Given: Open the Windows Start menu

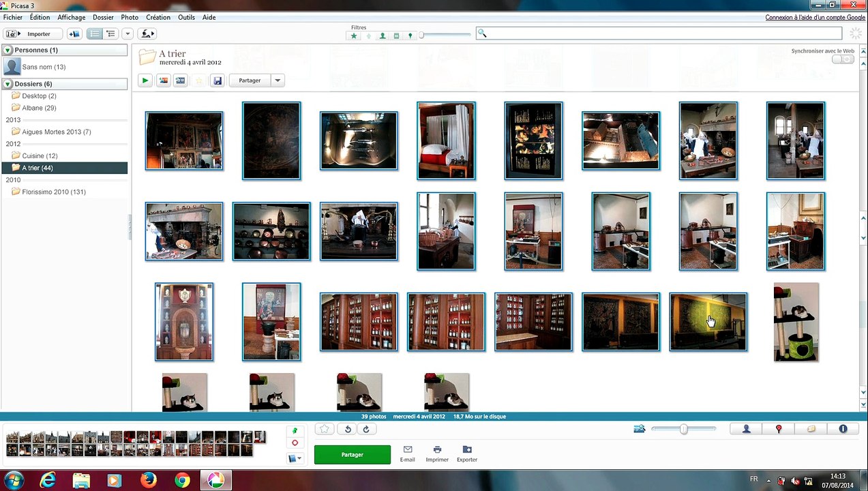Looking at the screenshot, I should click(14, 480).
